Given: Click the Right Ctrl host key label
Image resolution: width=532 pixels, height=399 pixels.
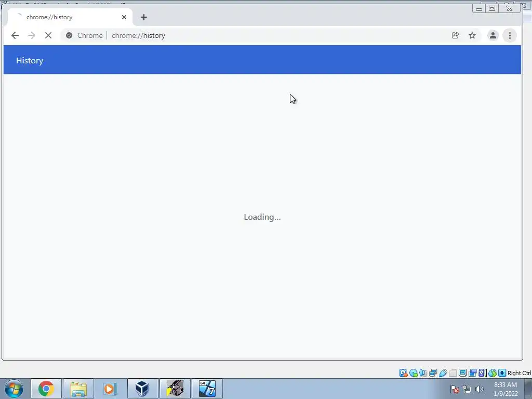Looking at the screenshot, I should coord(520,373).
